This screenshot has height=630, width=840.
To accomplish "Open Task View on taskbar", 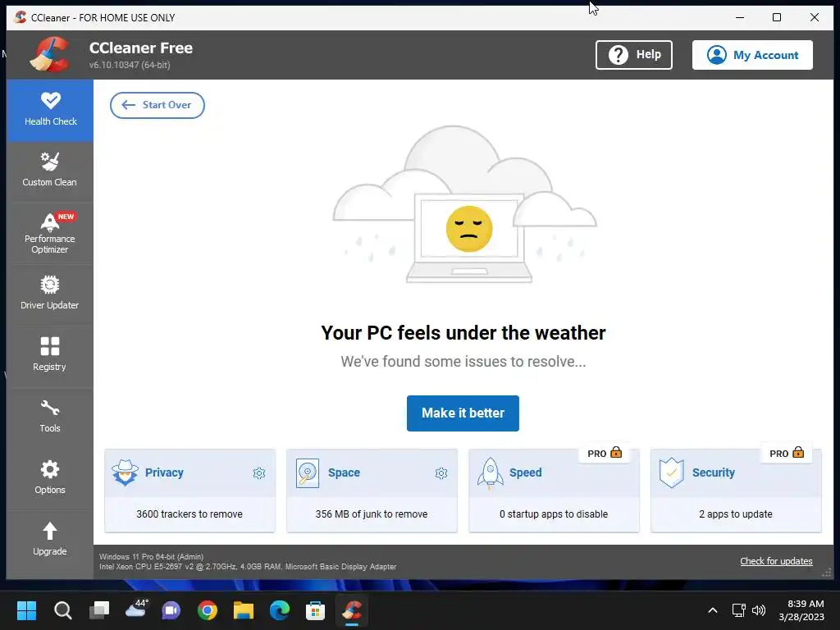I will coord(99,610).
